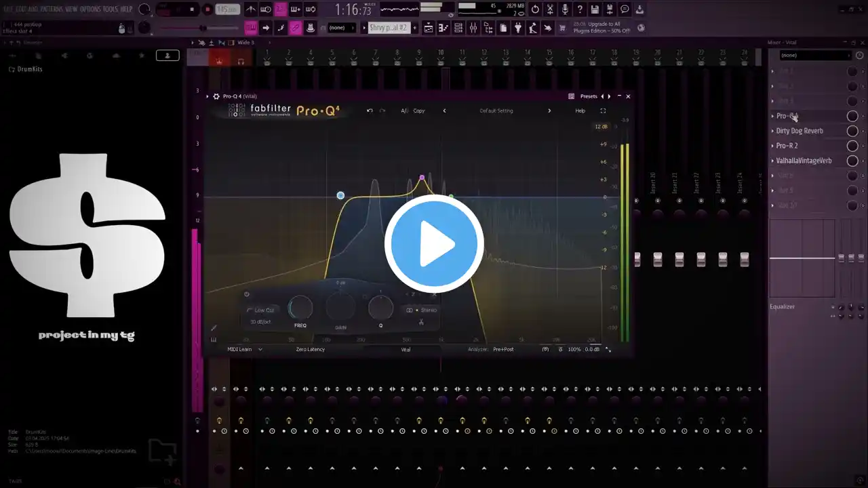Click the transport record button
This screenshot has height=488, width=868.
208,9
